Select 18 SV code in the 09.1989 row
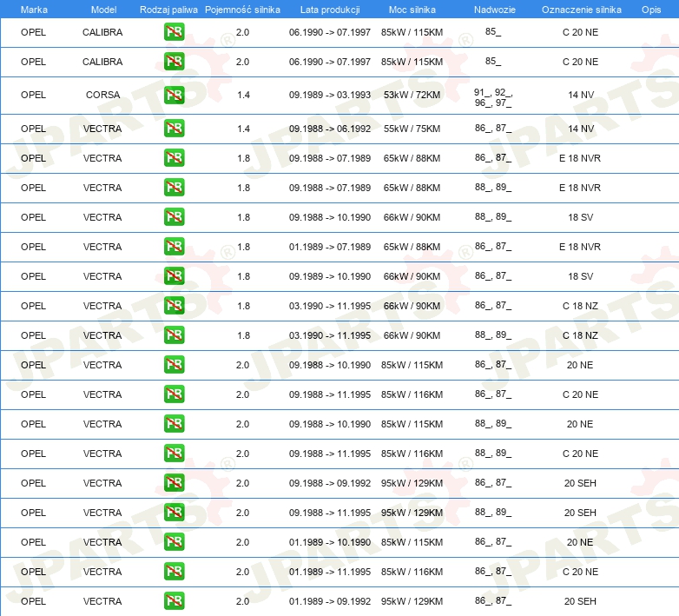The height and width of the screenshot is (616, 679). 580,276
